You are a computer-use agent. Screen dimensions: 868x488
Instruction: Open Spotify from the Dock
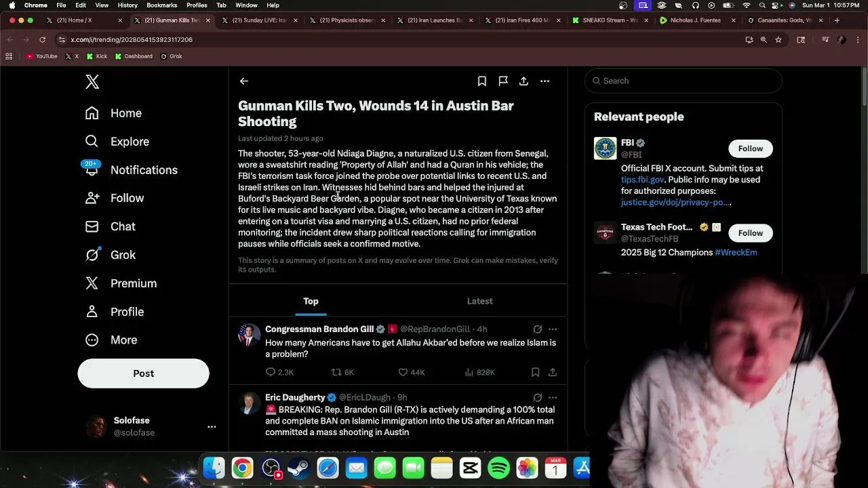tap(498, 468)
